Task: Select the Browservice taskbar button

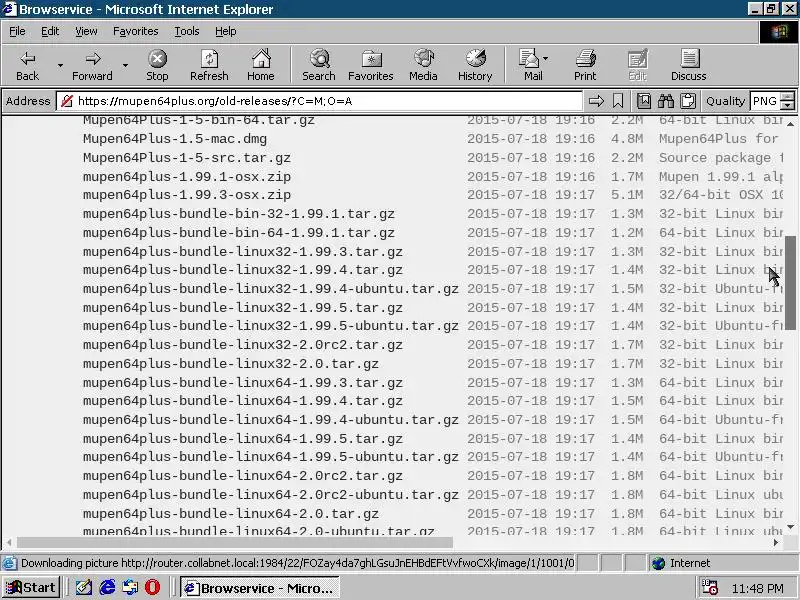Action: (x=260, y=588)
